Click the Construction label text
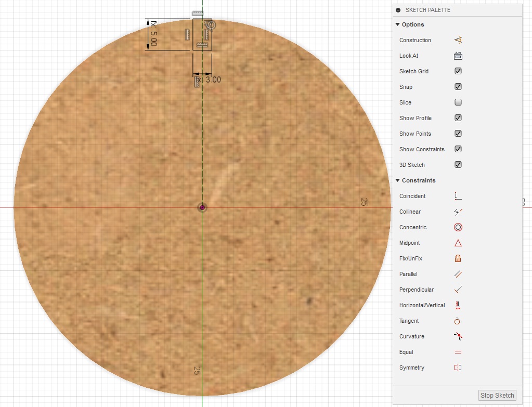Image resolution: width=532 pixels, height=407 pixels. (415, 40)
